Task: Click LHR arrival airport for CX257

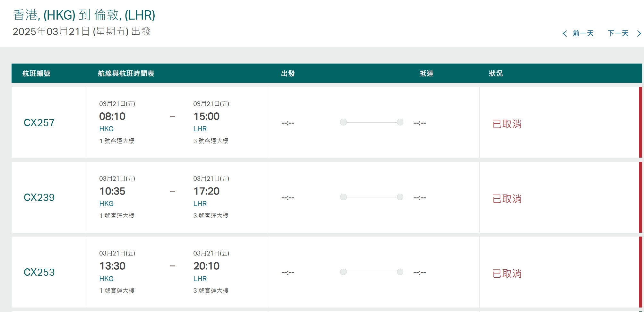Action: 200,129
